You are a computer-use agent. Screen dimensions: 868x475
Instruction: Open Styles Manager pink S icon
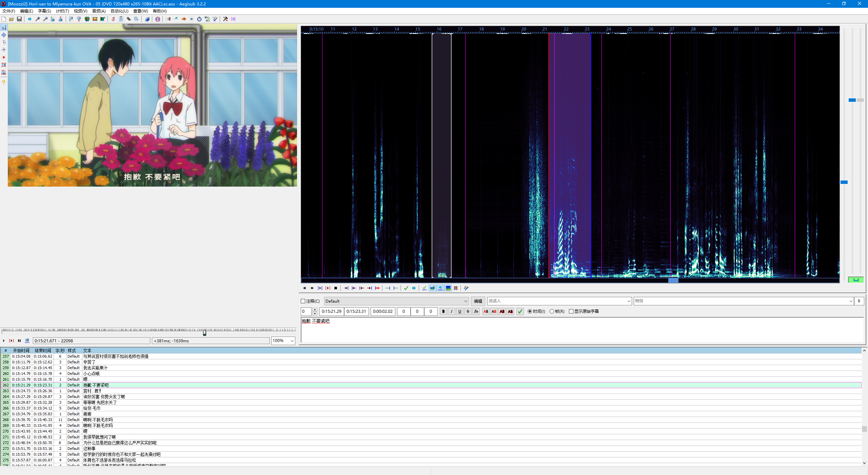pyautogui.click(x=113, y=19)
